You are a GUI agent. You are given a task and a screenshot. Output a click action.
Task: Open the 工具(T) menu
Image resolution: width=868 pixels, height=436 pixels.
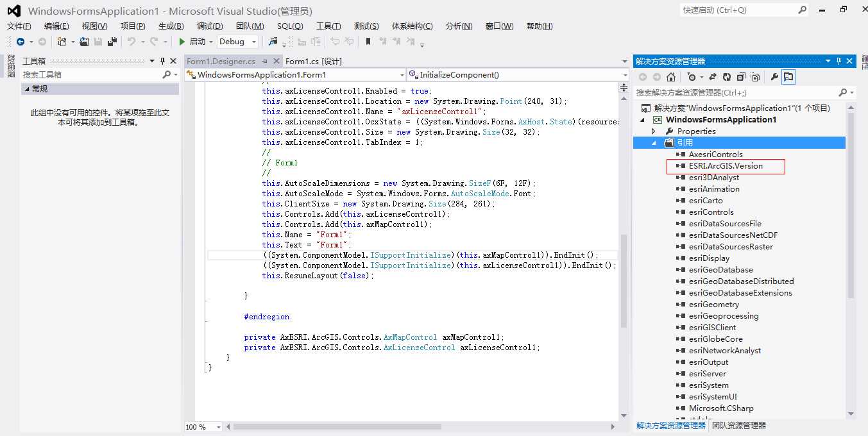click(328, 26)
